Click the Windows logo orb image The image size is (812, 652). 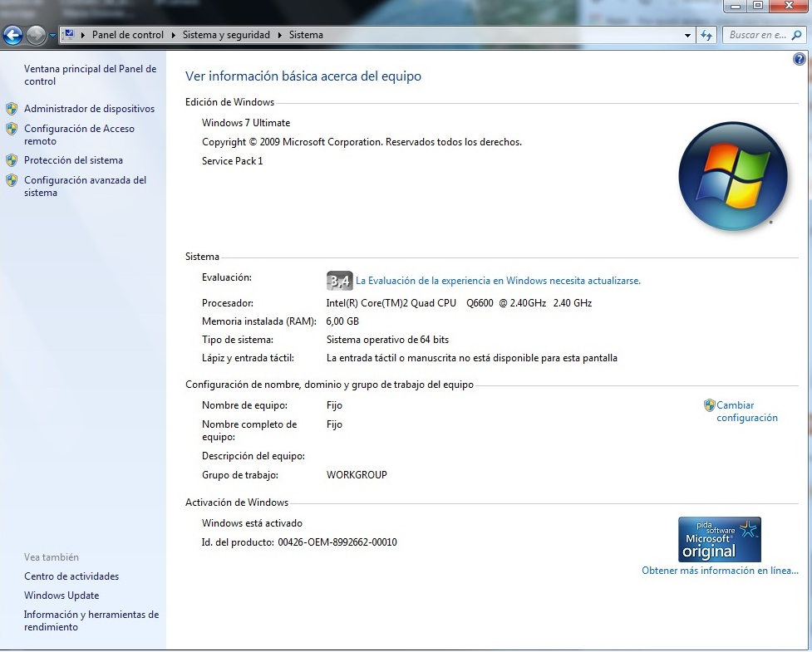[733, 176]
